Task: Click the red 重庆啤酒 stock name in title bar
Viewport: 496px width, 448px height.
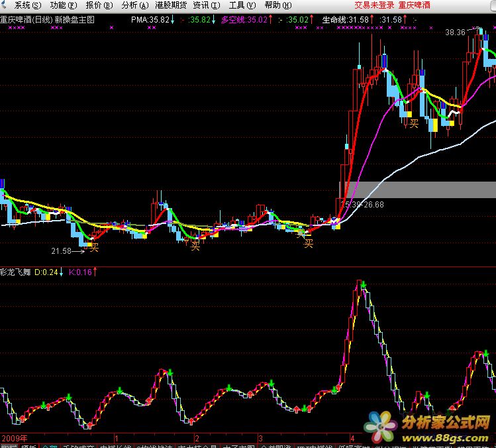Action: pyautogui.click(x=415, y=5)
